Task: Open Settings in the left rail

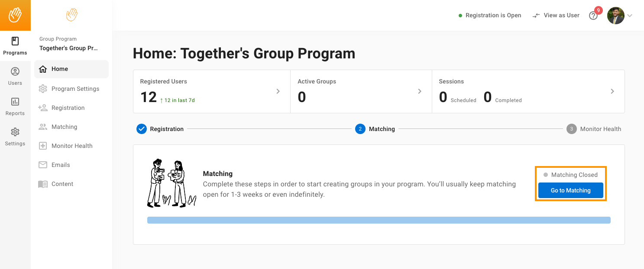Action: coord(15,137)
